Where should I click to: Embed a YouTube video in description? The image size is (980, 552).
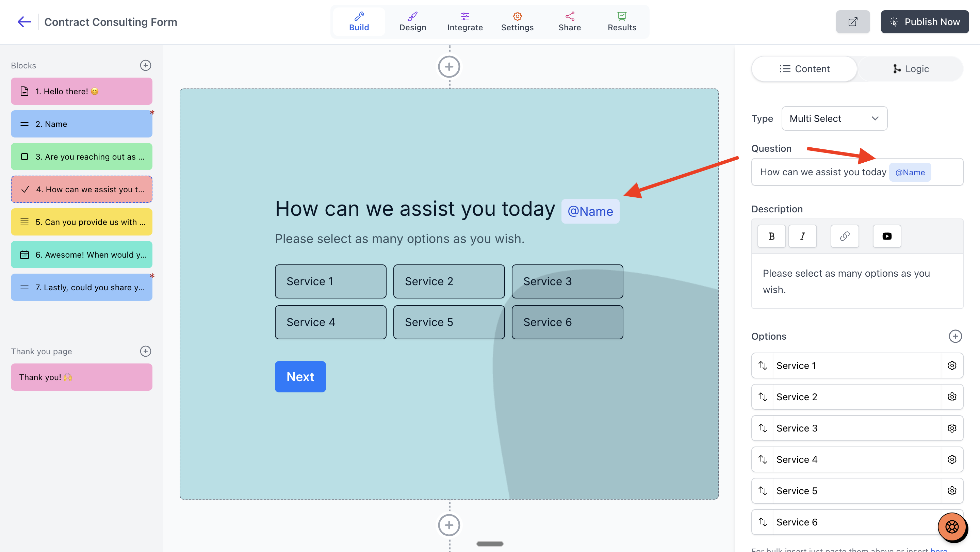[x=887, y=236]
